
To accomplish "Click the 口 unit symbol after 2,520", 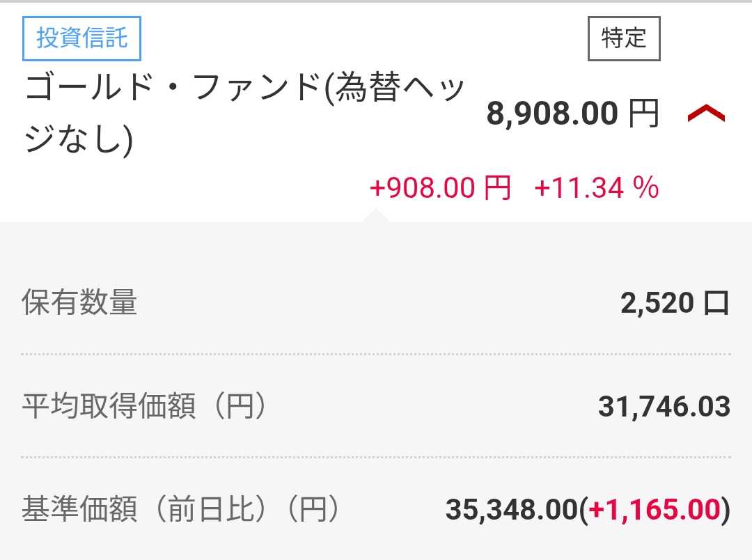I will tap(716, 303).
